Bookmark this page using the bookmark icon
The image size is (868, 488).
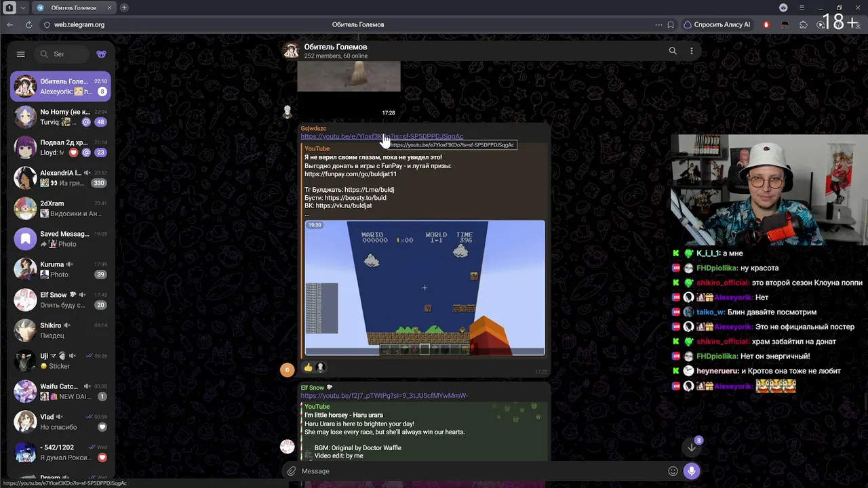(x=671, y=24)
